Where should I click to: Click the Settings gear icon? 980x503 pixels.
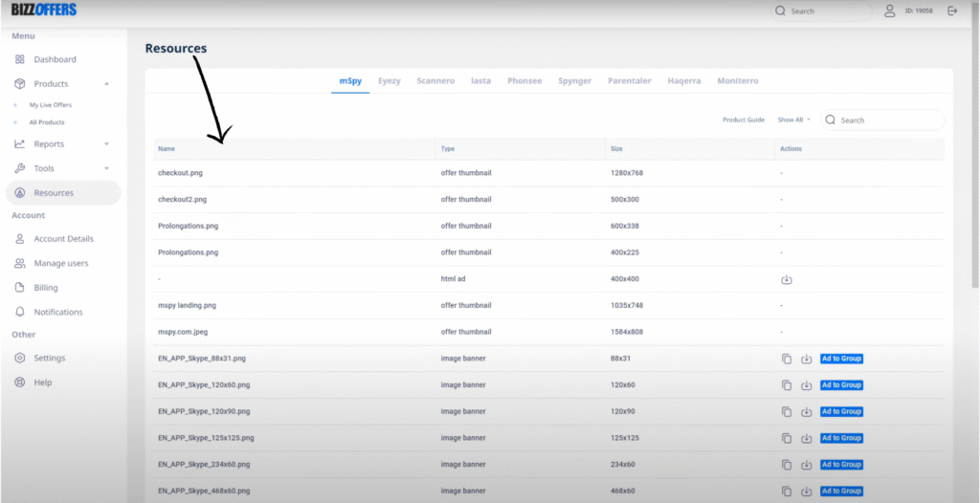point(20,358)
